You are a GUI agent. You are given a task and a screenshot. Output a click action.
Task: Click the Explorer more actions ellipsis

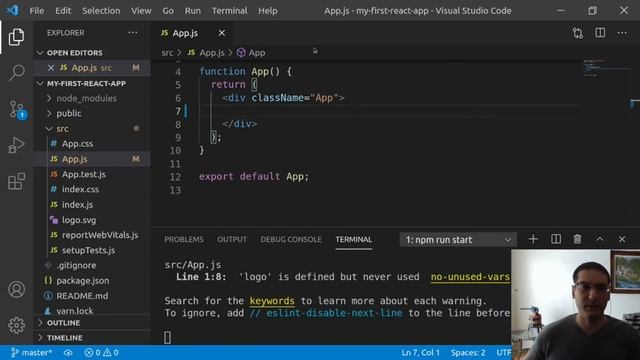(x=133, y=33)
